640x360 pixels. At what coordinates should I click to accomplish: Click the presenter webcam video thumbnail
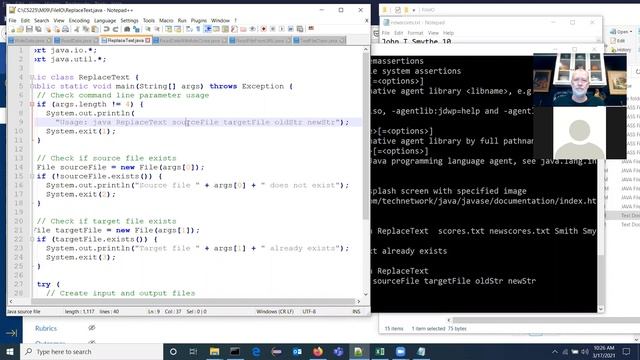coord(580,80)
